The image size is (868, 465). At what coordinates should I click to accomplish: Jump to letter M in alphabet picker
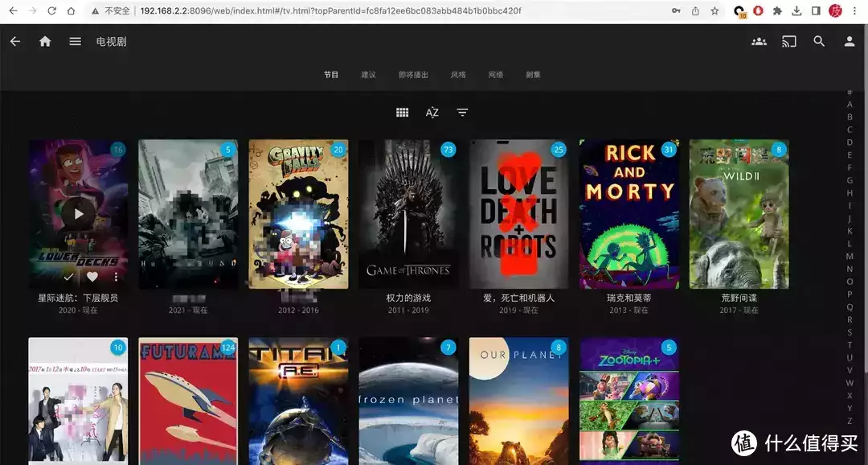pos(850,256)
